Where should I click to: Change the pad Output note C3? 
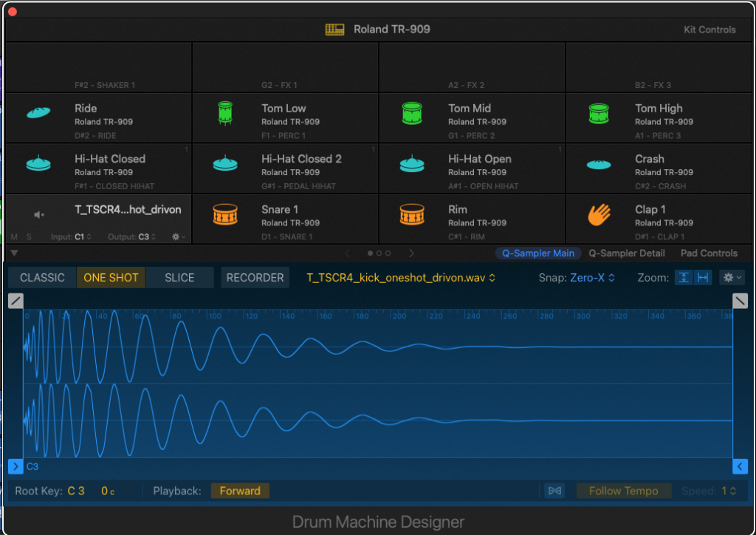[x=147, y=237]
